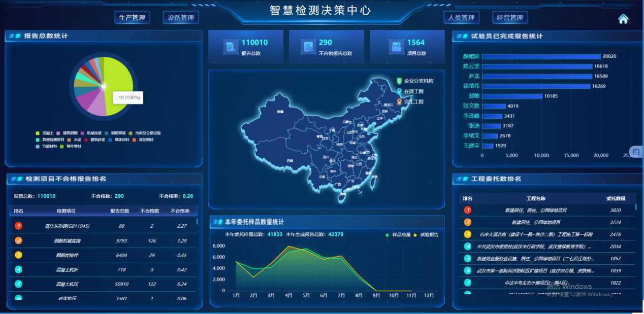644x314 pixels.
Task: Click the home icon in top-right corner
Action: (x=623, y=19)
